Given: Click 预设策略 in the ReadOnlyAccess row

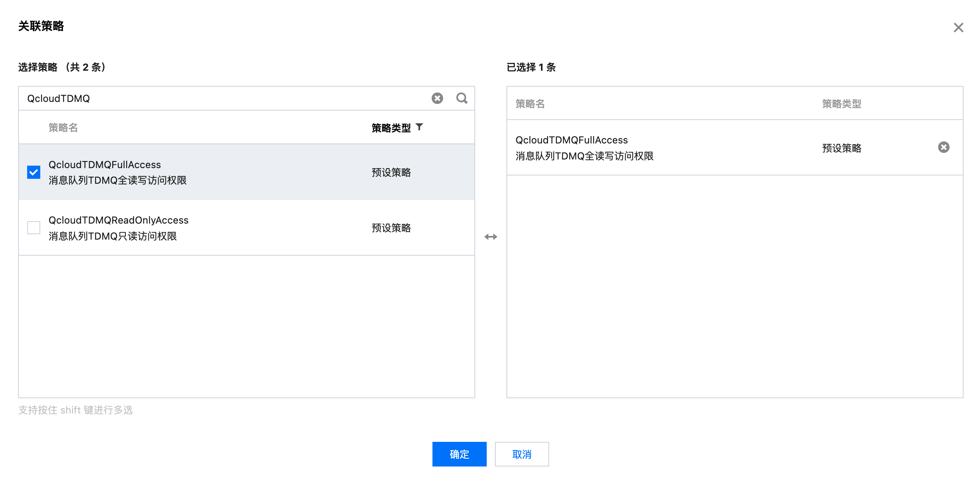Looking at the screenshot, I should 391,228.
